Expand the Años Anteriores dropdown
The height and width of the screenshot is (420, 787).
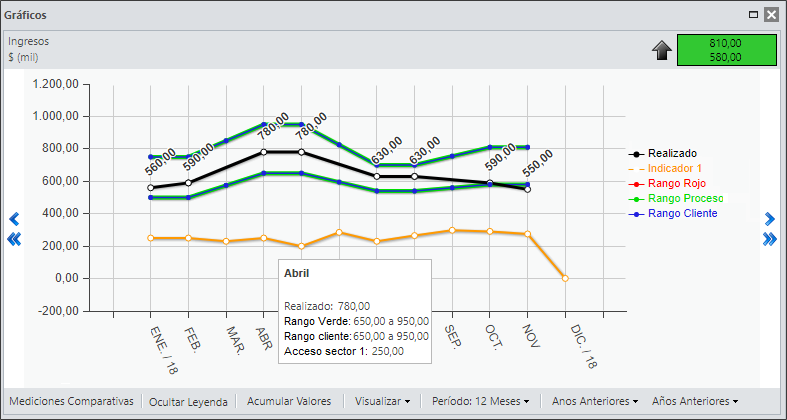coord(695,401)
